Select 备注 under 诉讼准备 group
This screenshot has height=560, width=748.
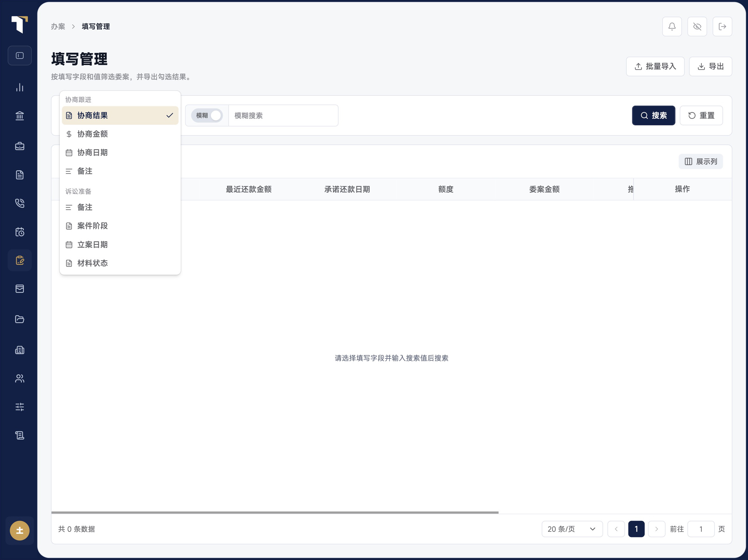point(120,207)
